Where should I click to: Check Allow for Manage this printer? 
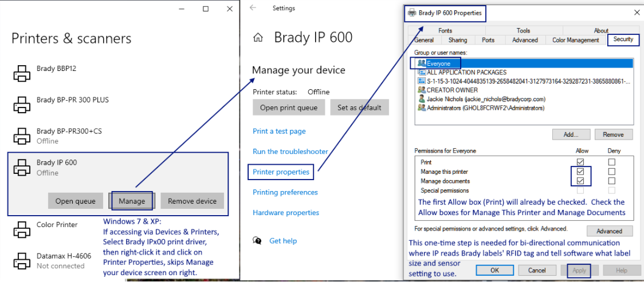580,172
